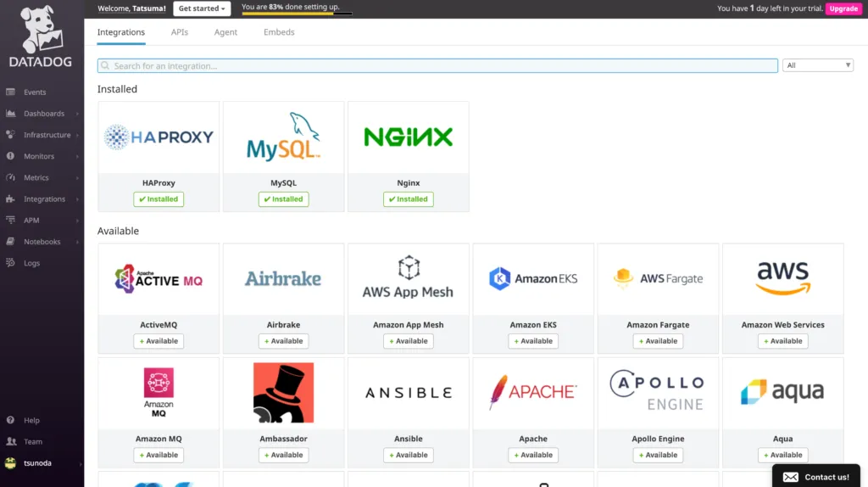The width and height of the screenshot is (868, 487).
Task: Click the Contact us label
Action: coord(826,477)
